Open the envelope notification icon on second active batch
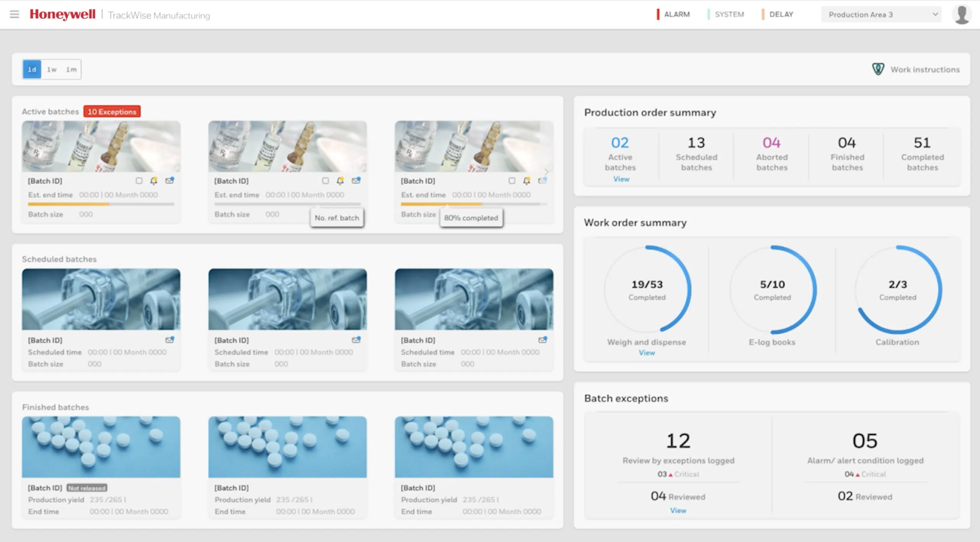The width and height of the screenshot is (980, 542). pyautogui.click(x=356, y=180)
